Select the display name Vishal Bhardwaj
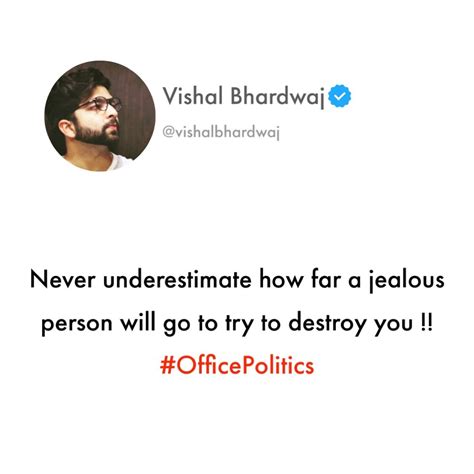This screenshot has width=474, height=474. (x=244, y=97)
